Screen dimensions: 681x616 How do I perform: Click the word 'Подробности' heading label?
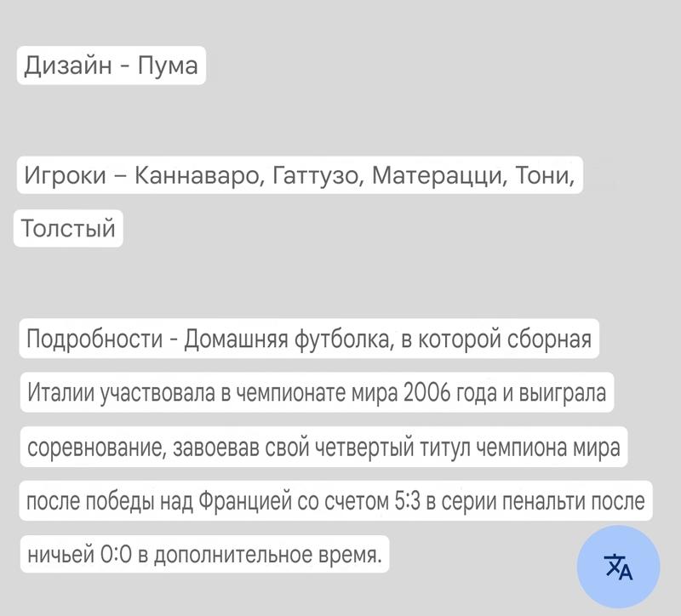click(x=94, y=339)
